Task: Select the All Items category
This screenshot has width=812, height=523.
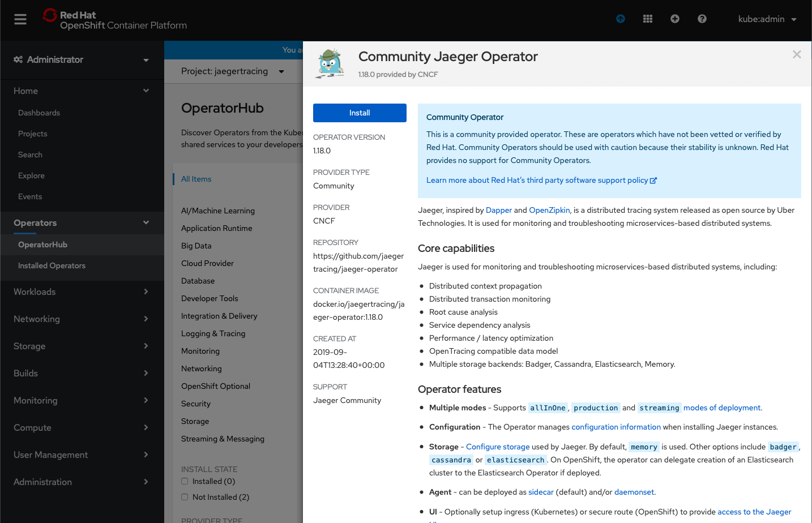Action: [196, 179]
